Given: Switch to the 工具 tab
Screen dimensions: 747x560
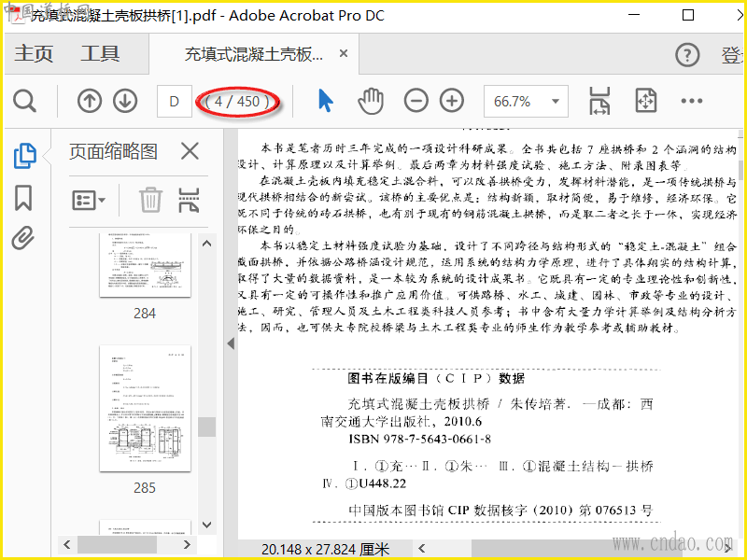Looking at the screenshot, I should 100,54.
